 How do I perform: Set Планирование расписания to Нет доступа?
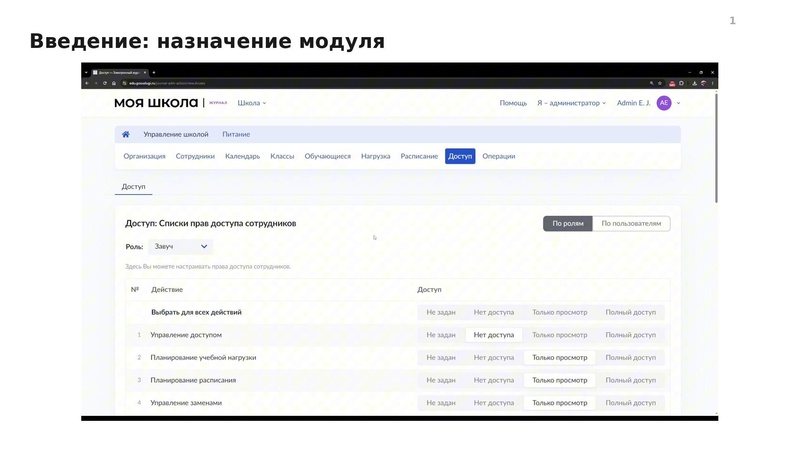(494, 380)
